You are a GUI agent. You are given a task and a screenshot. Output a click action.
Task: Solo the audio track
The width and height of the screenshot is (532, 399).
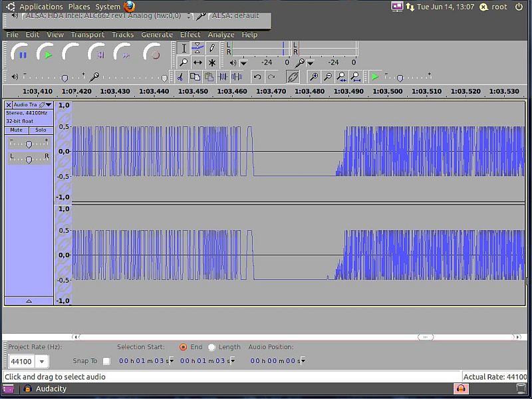coord(41,130)
